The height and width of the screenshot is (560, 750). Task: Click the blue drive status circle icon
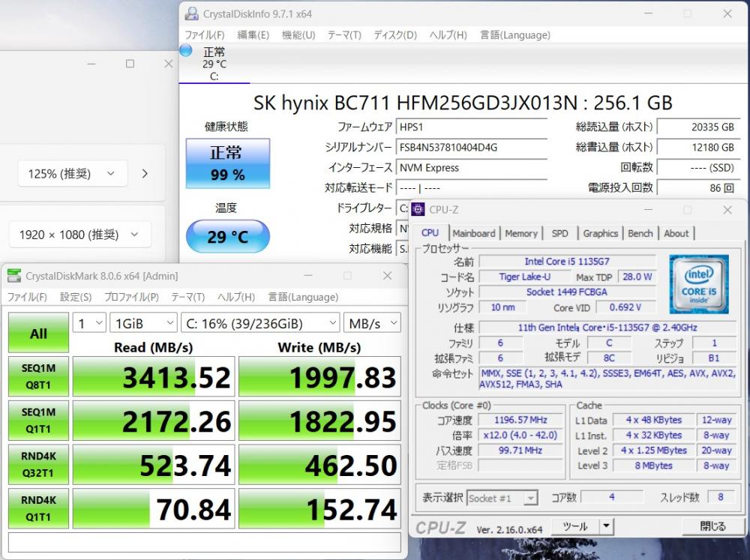[x=186, y=51]
